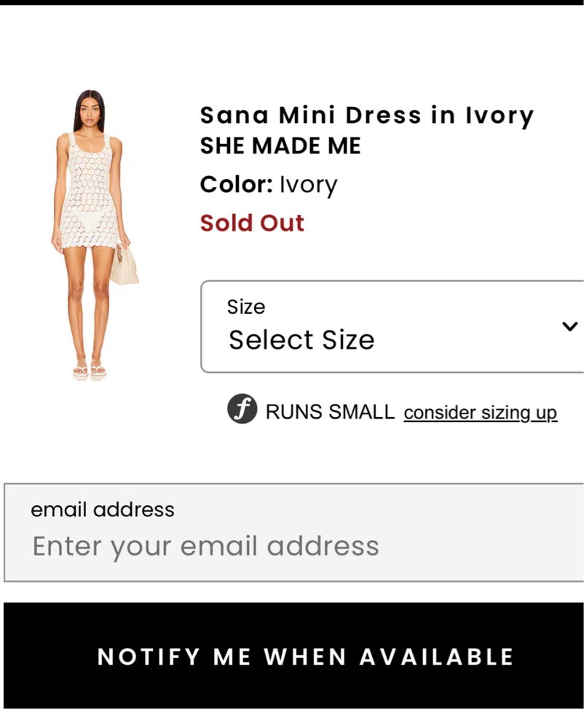Click the 'Sana Mini Dress in Ivory' title
This screenshot has width=584, height=728.
click(x=367, y=115)
